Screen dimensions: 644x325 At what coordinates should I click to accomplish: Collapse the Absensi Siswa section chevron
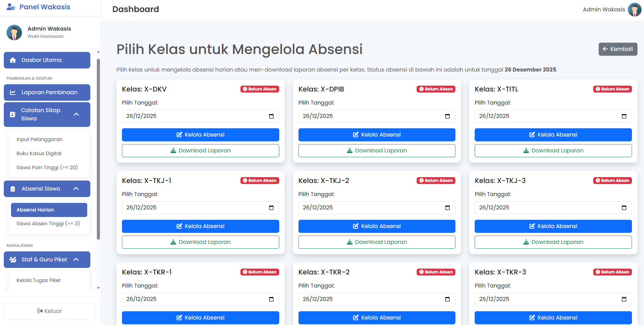pos(76,189)
